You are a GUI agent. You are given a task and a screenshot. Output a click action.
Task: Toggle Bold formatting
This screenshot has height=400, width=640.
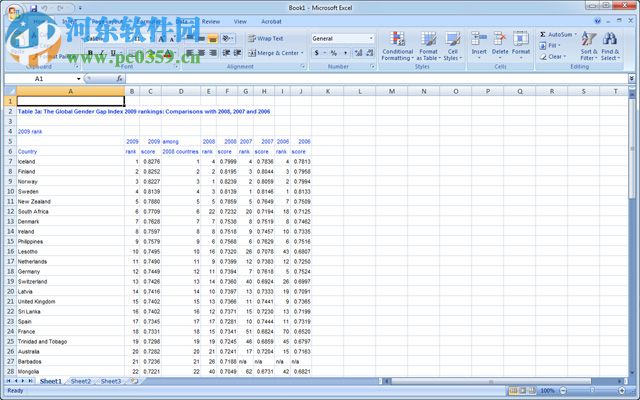point(90,53)
